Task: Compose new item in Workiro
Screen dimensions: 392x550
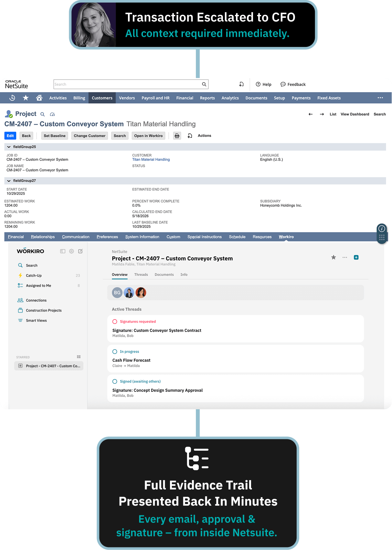Action: [80, 251]
